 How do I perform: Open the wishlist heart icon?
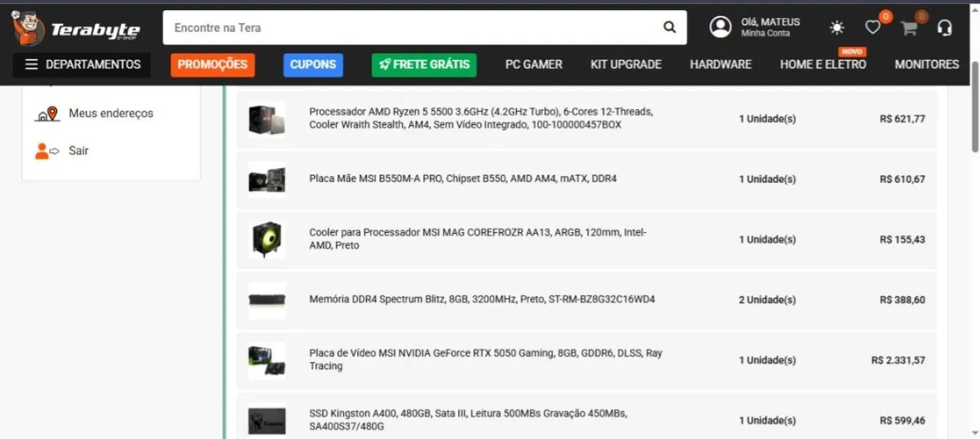(873, 28)
